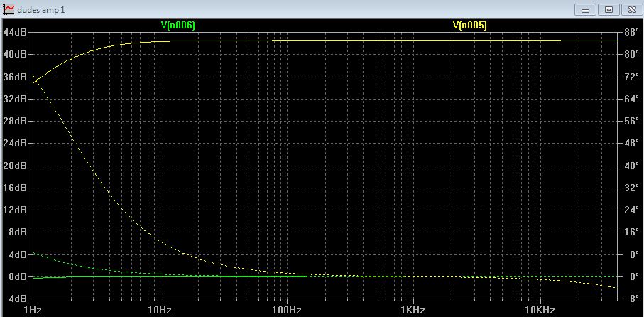Click the V(n005) trace label
This screenshot has height=317, width=644.
470,25
